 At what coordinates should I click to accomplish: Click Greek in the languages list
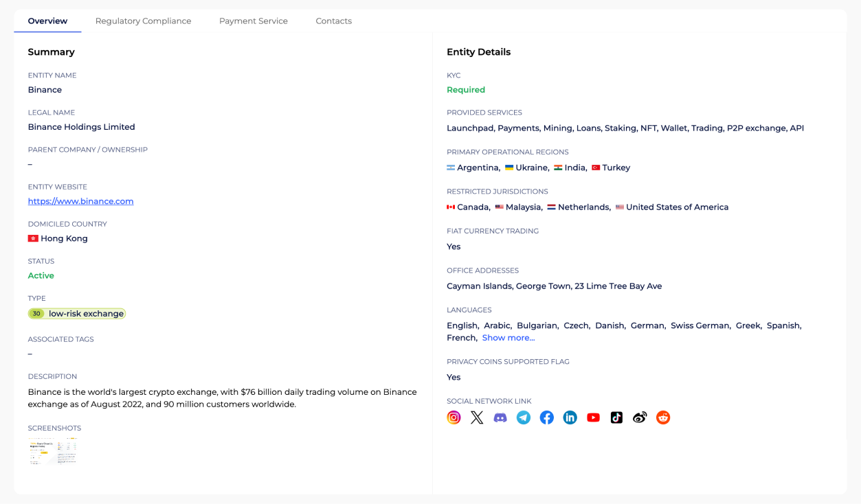[x=748, y=325]
